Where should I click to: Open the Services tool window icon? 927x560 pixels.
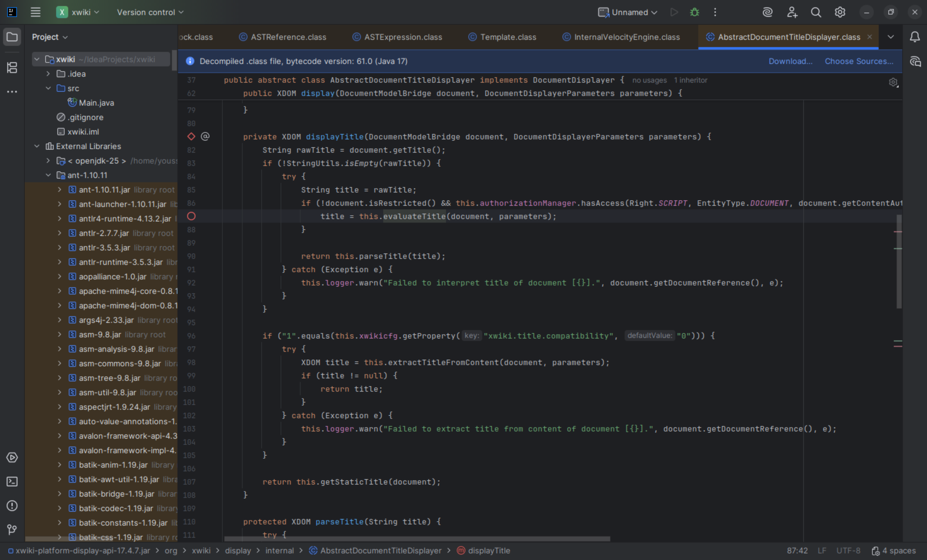click(12, 457)
